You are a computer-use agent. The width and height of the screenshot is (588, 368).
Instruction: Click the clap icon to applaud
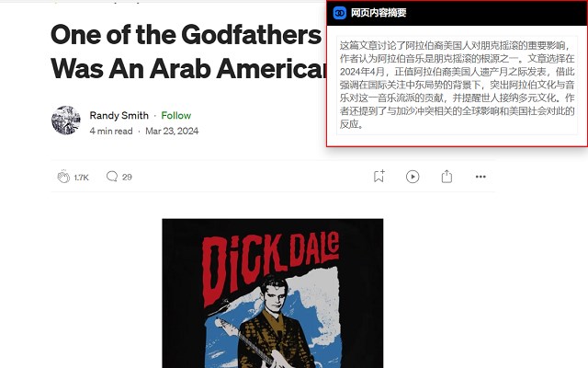click(63, 177)
